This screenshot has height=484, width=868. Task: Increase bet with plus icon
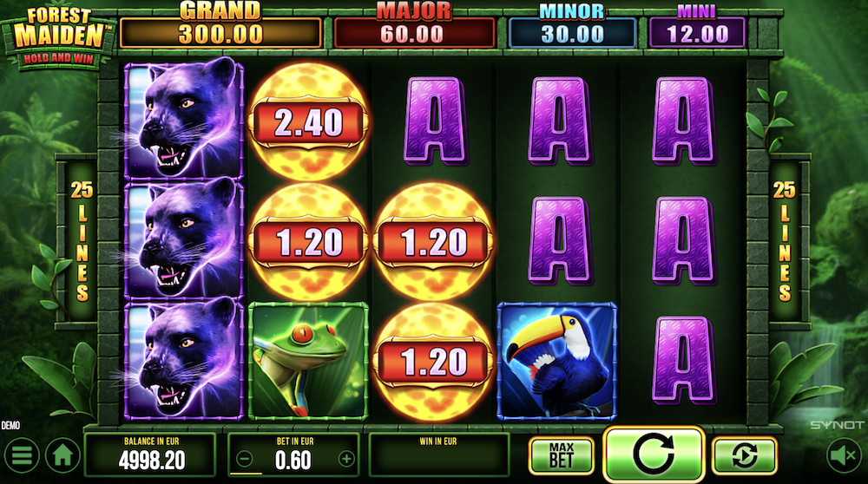click(x=346, y=459)
